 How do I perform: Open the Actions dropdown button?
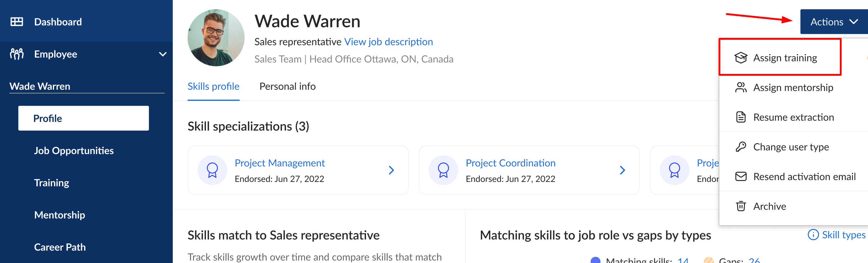click(834, 22)
